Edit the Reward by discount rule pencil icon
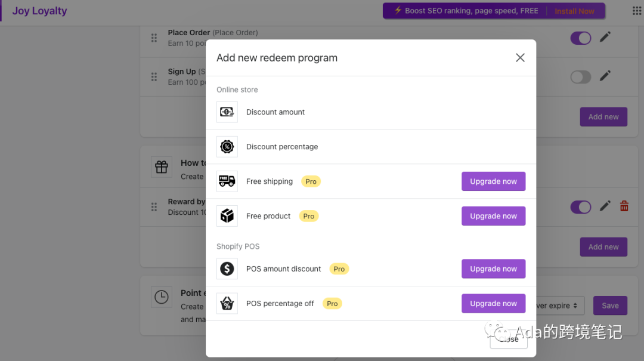This screenshot has width=644, height=361. 605,206
